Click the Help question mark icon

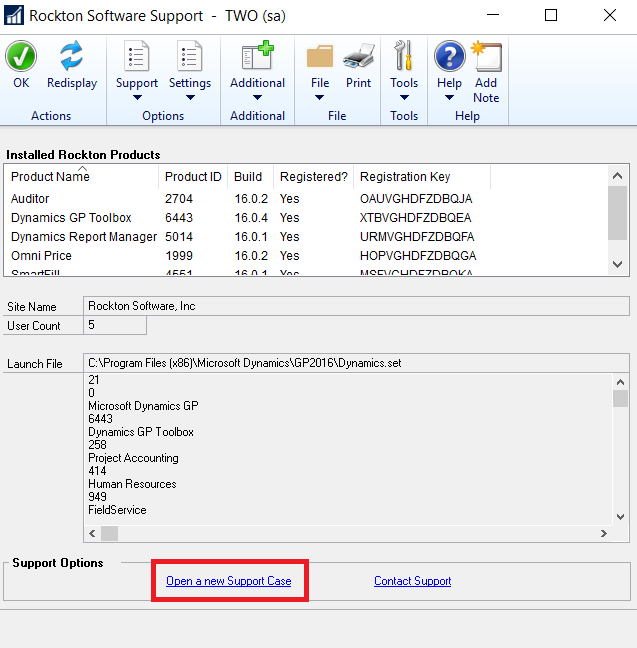tap(449, 56)
